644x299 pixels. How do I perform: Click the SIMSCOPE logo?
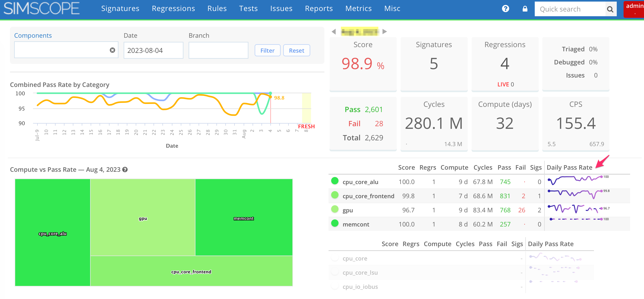point(41,9)
